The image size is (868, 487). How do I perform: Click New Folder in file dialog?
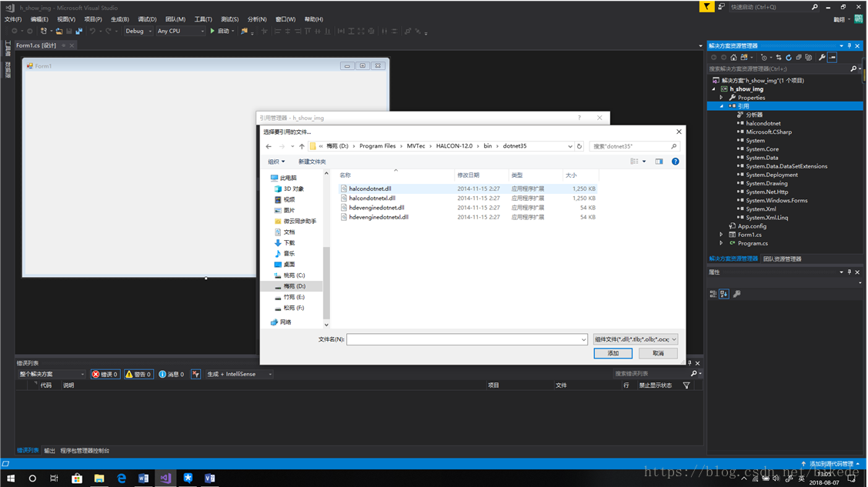click(312, 162)
